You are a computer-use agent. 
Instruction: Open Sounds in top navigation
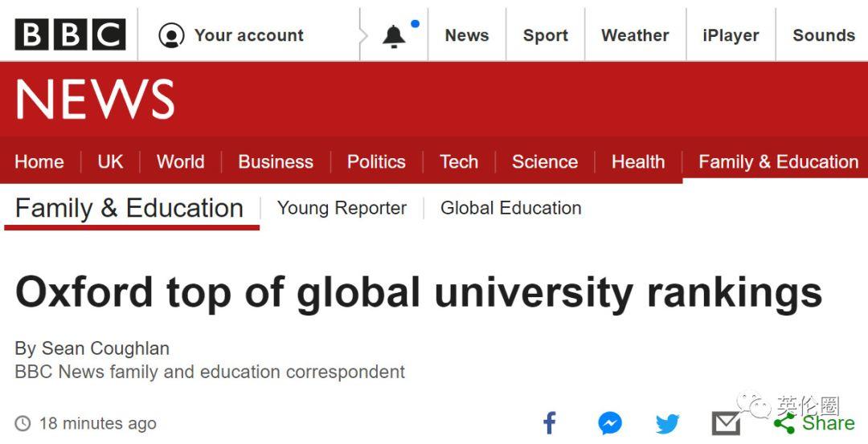(x=823, y=35)
